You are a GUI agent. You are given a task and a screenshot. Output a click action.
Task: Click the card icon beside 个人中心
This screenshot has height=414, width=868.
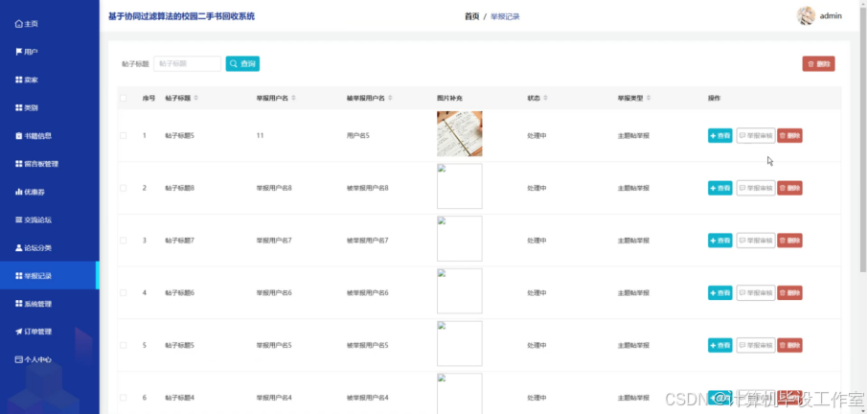tap(19, 359)
